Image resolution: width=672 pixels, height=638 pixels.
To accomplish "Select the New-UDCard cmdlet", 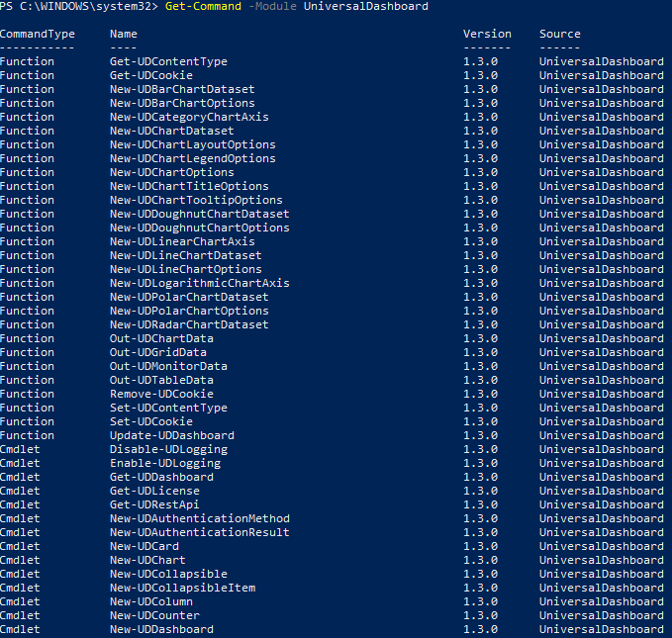I will [144, 546].
